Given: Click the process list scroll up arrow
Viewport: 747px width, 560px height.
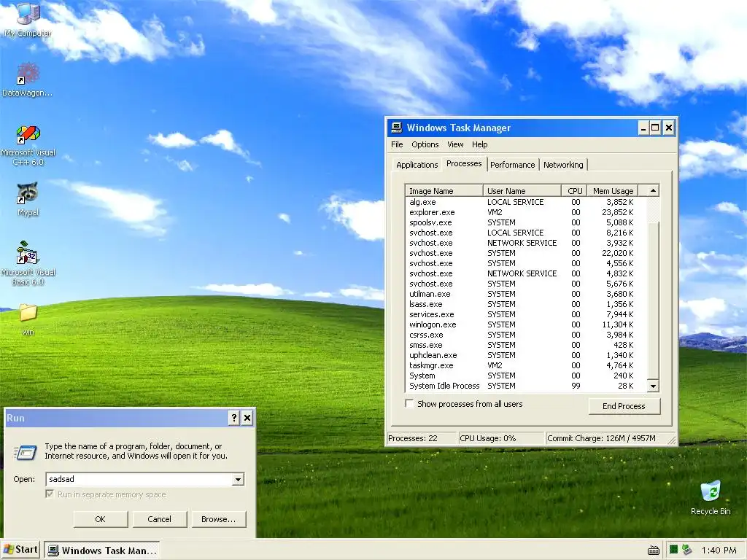Looking at the screenshot, I should pyautogui.click(x=653, y=190).
